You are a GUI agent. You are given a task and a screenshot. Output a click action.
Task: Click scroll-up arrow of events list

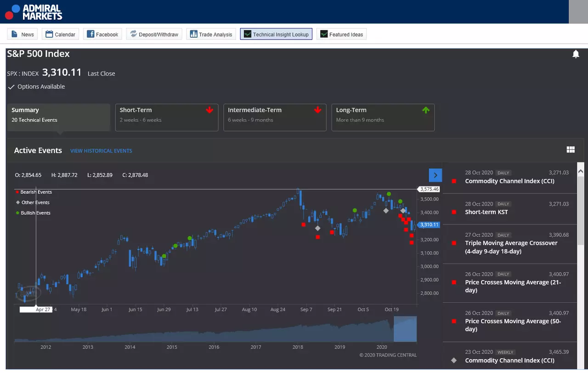pos(580,171)
